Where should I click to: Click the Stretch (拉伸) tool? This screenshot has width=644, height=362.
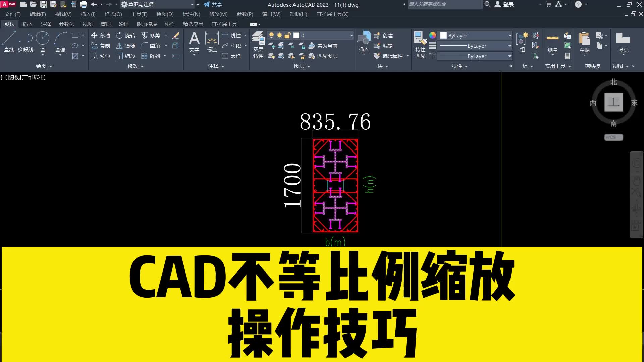click(x=101, y=56)
